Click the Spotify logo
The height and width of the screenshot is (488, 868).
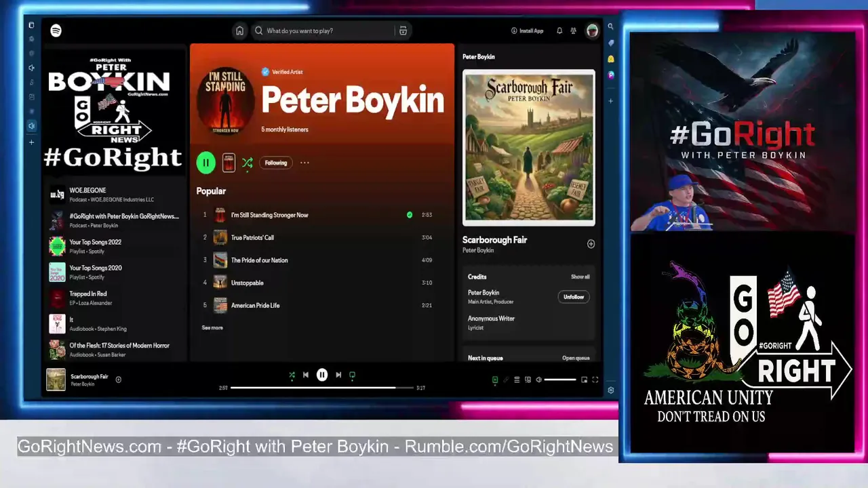(56, 30)
